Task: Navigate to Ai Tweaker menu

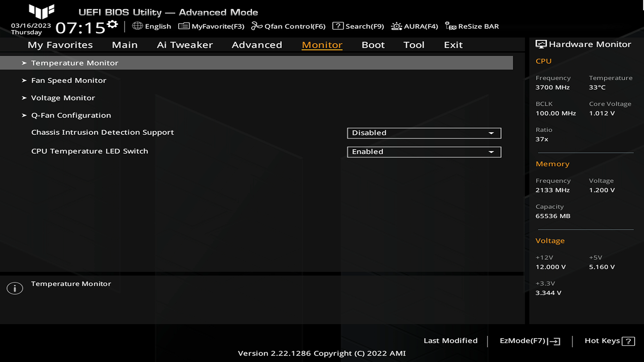Action: [184, 45]
